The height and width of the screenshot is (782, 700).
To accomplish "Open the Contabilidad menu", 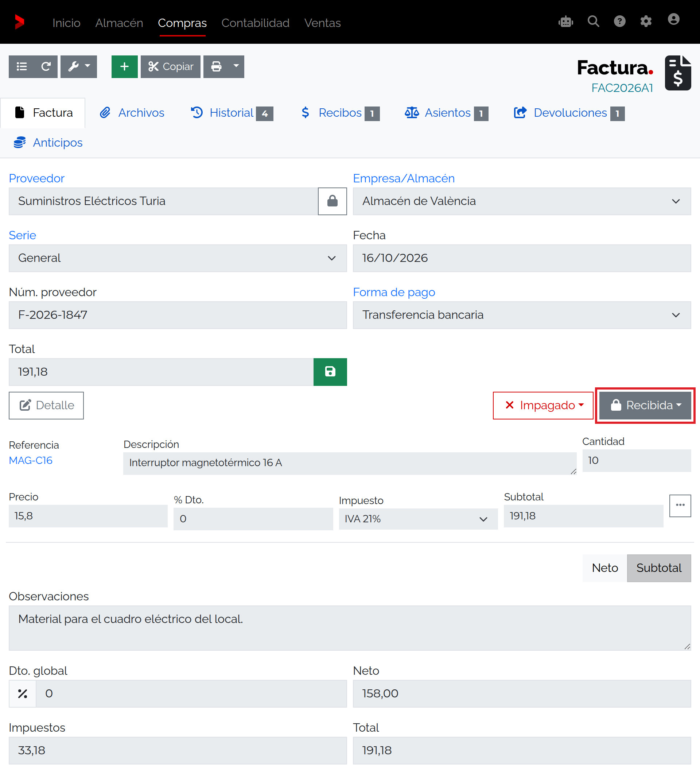I will click(x=255, y=23).
